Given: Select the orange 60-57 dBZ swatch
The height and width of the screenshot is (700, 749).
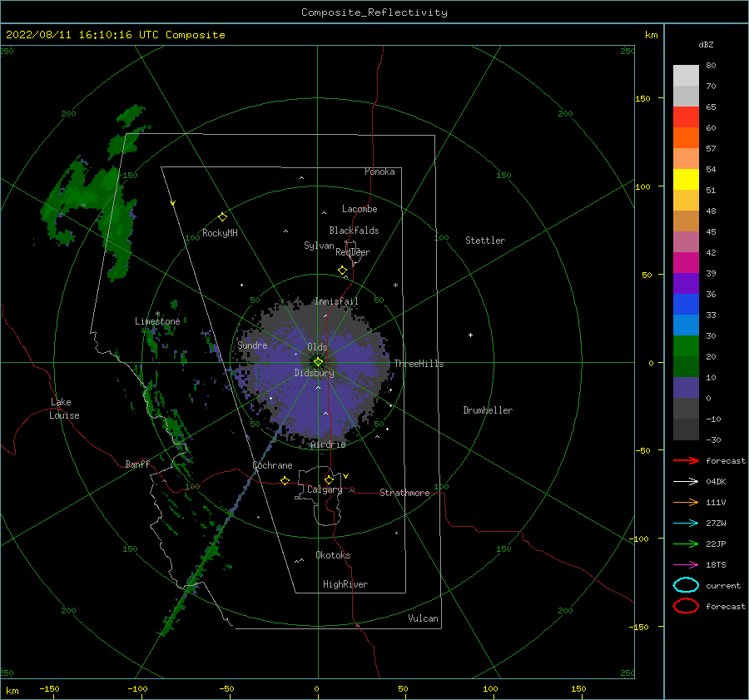Looking at the screenshot, I should coord(686,138).
